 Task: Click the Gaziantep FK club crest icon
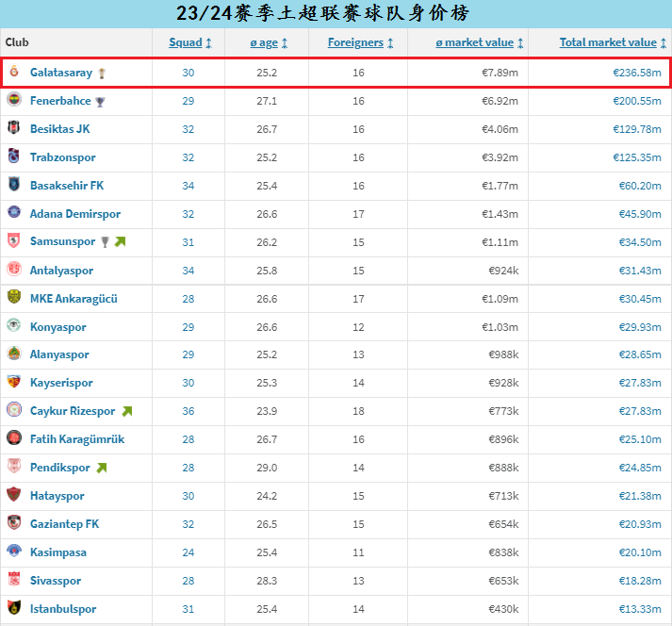coord(14,522)
